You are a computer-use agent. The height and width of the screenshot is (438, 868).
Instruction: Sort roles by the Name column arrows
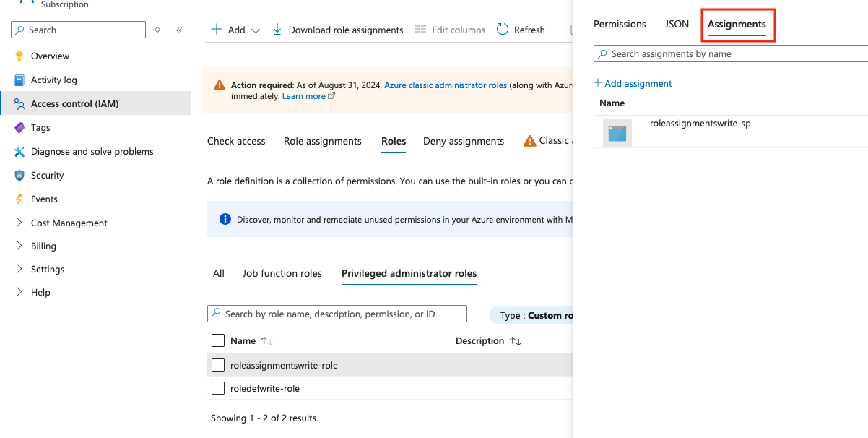266,341
